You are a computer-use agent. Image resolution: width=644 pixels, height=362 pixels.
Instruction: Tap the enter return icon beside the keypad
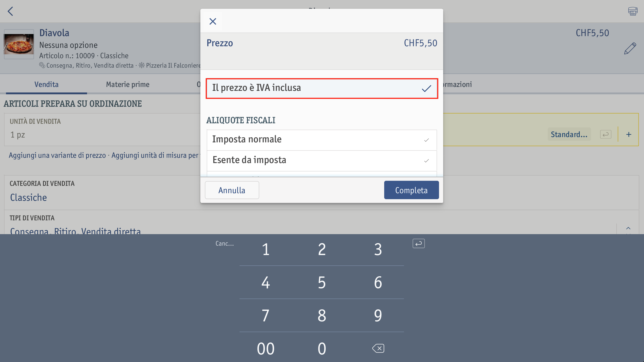(419, 243)
